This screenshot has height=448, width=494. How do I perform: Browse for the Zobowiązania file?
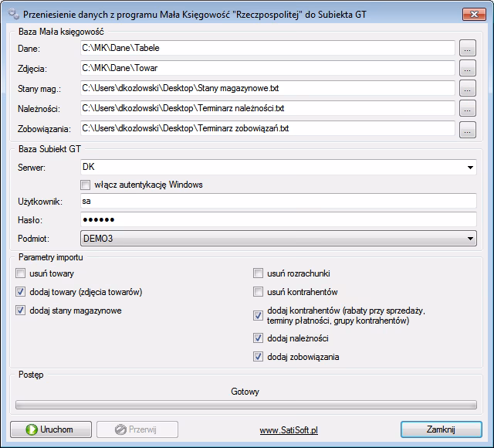pos(468,129)
